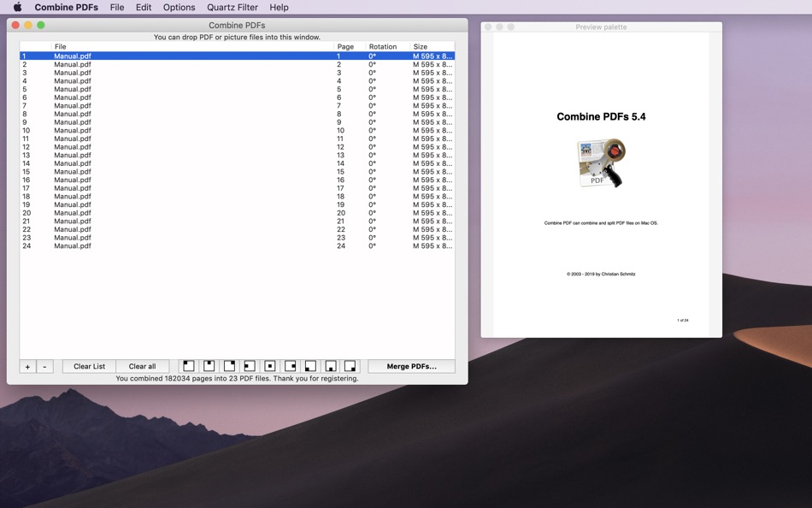Select row 13 Manual.pdf
812x508 pixels.
tap(237, 155)
